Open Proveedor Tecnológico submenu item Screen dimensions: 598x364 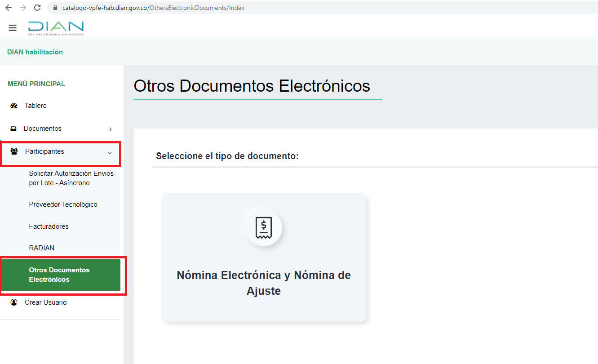tap(63, 204)
